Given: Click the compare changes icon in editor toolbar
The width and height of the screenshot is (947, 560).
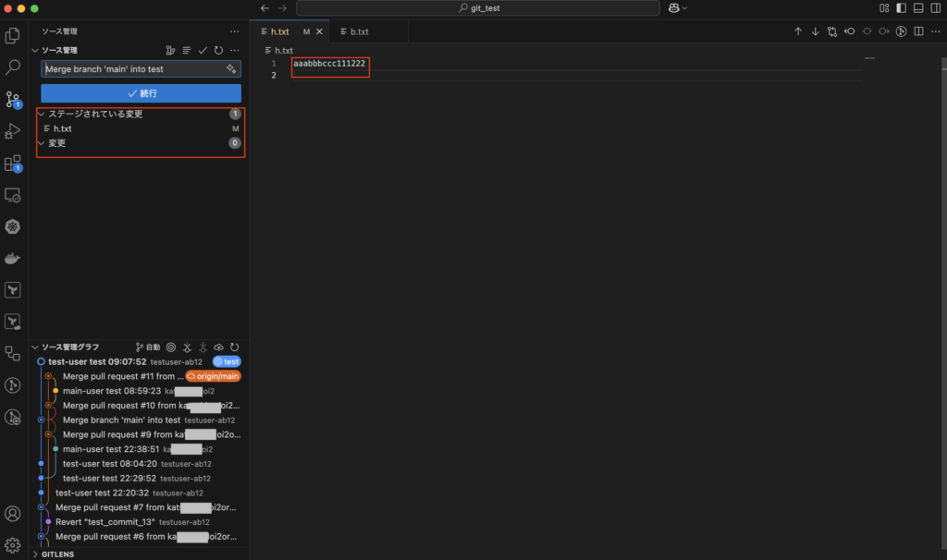Looking at the screenshot, I should click(x=832, y=31).
